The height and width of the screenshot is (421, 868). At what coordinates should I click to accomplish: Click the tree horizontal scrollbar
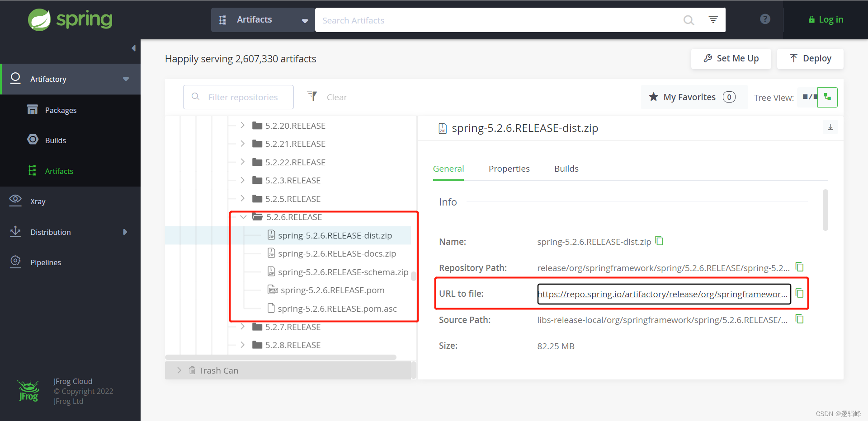(x=281, y=357)
